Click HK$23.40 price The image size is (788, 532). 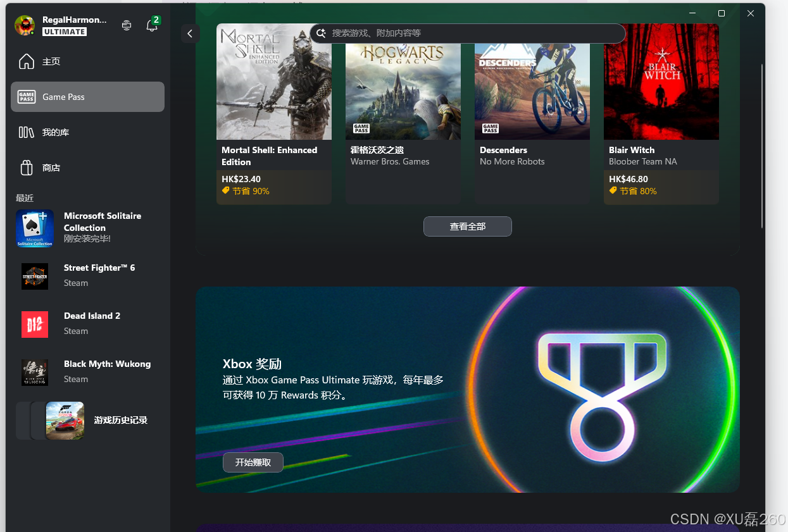click(241, 179)
